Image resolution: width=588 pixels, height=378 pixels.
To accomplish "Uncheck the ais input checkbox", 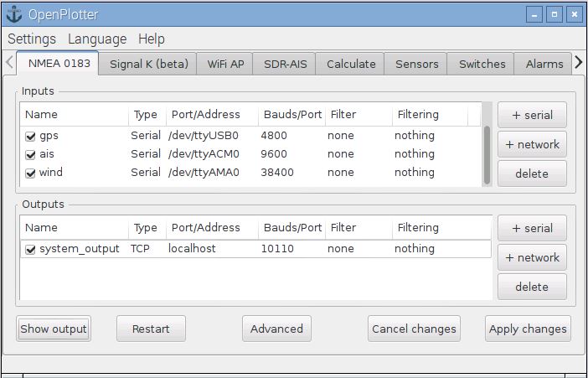I will coord(30,155).
